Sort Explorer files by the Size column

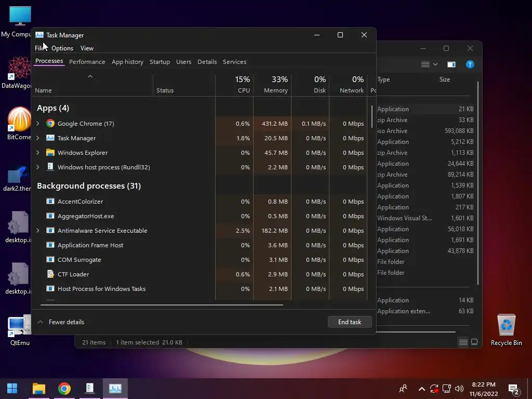[445, 79]
